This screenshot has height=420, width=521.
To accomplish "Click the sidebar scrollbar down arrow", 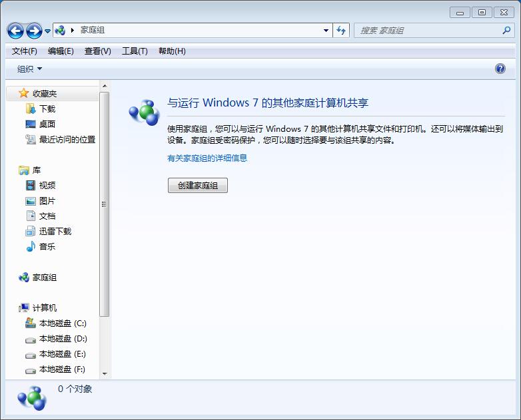I will click(x=105, y=373).
